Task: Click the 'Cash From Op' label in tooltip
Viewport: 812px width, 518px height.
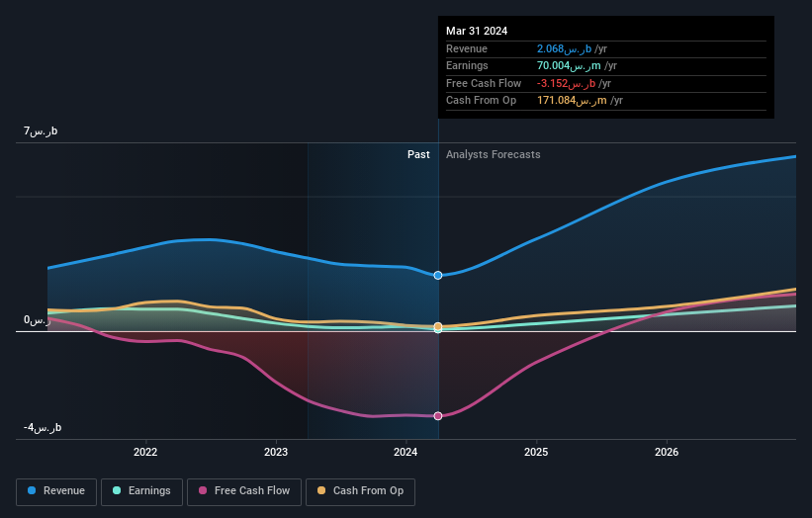Action: (481, 101)
